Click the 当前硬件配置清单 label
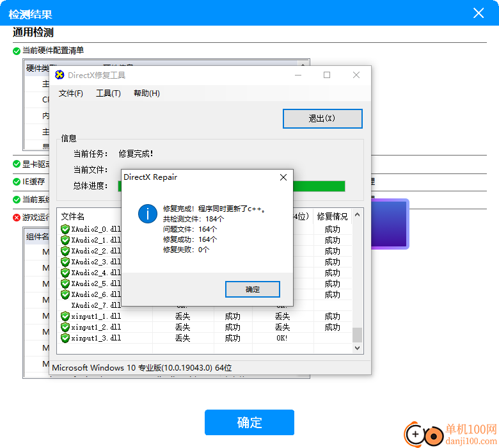Viewport: 499px width, 448px height. (53, 51)
